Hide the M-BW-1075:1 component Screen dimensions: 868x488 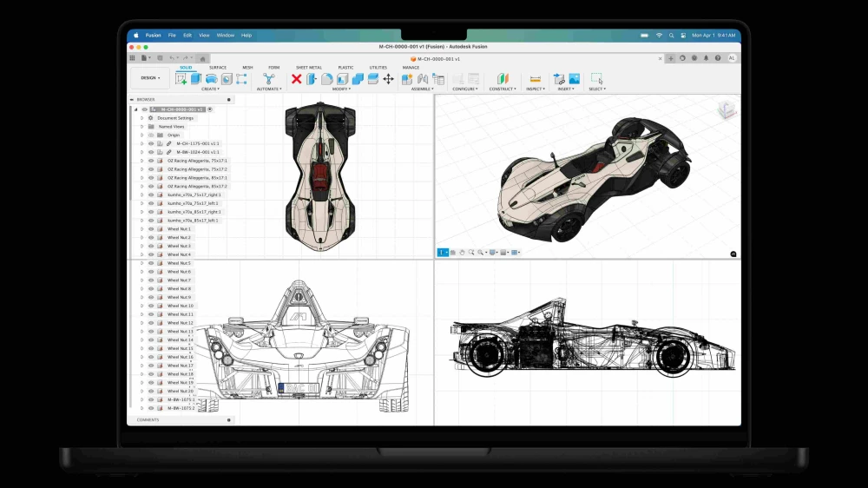[x=150, y=399]
